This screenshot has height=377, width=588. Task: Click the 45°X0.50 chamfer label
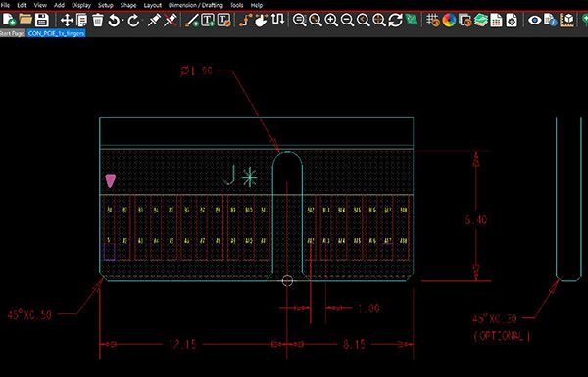pos(29,314)
